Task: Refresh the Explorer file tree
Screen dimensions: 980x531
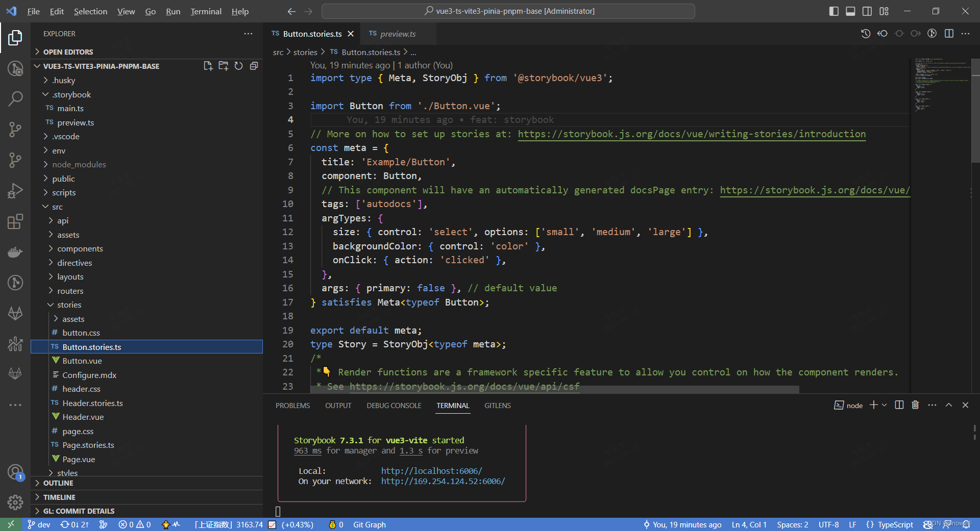Action: (x=238, y=66)
